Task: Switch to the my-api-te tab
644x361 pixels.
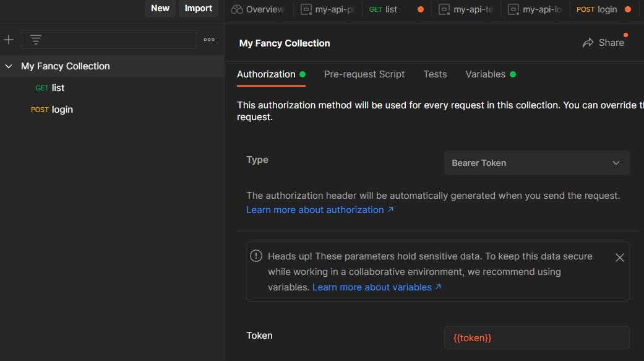Action: pos(466,9)
